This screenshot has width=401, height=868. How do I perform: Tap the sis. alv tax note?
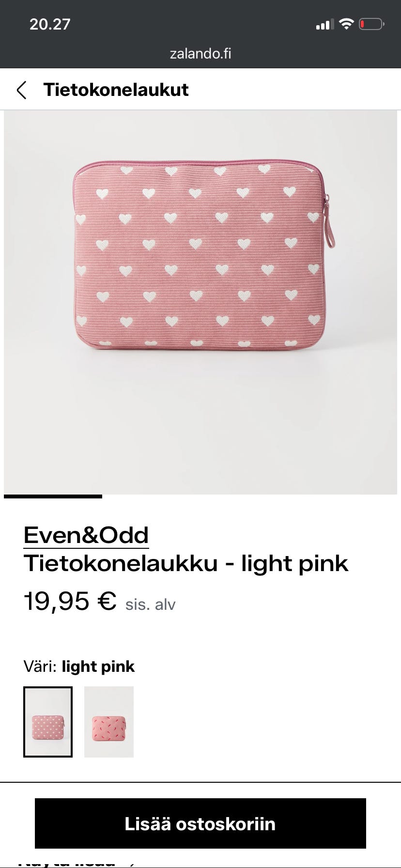pyautogui.click(x=150, y=604)
